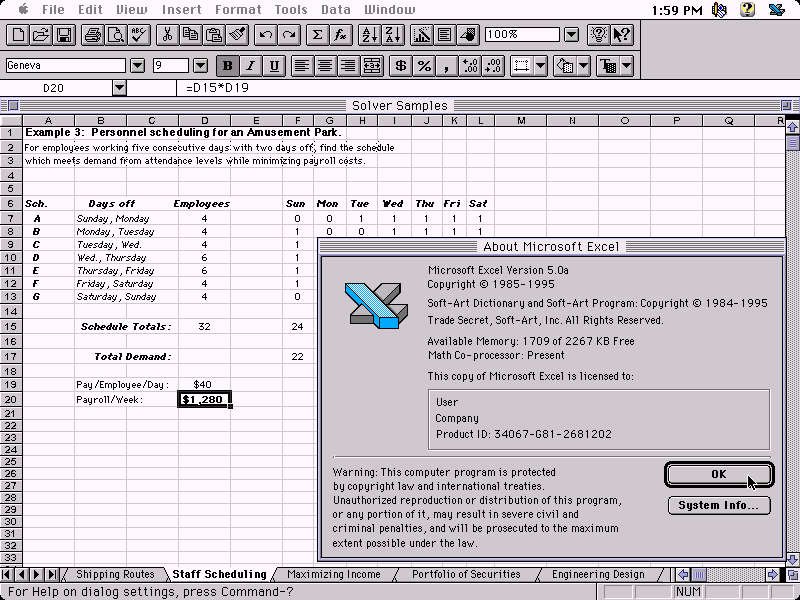Click the Open file folder icon
Screen dimensions: 800x600
tap(41, 35)
